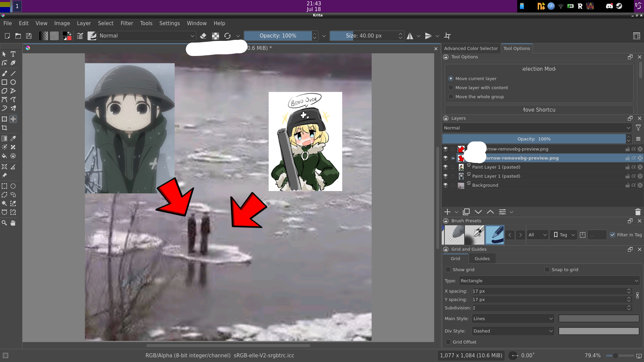This screenshot has height=362, width=644.
Task: Click the Open file toolbar icon
Action: 18,36
